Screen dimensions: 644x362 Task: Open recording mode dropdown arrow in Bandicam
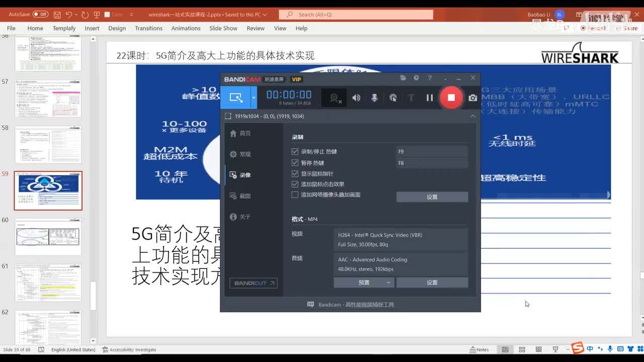point(254,98)
